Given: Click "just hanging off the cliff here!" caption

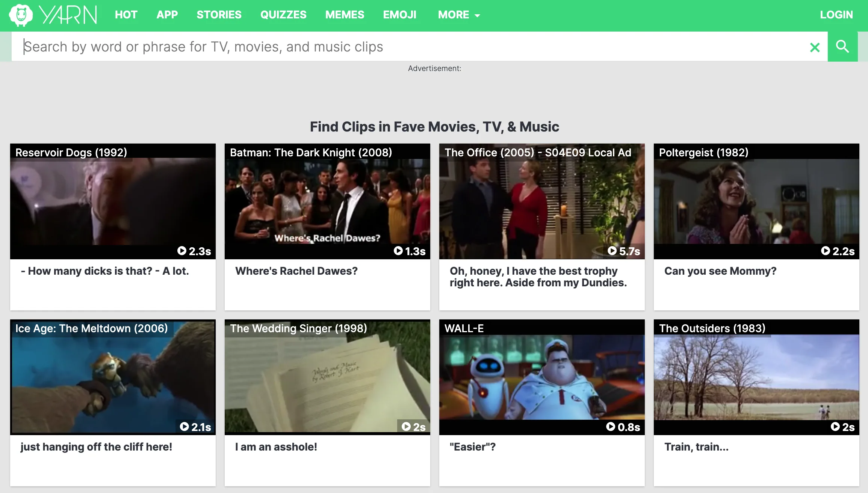Looking at the screenshot, I should [96, 447].
